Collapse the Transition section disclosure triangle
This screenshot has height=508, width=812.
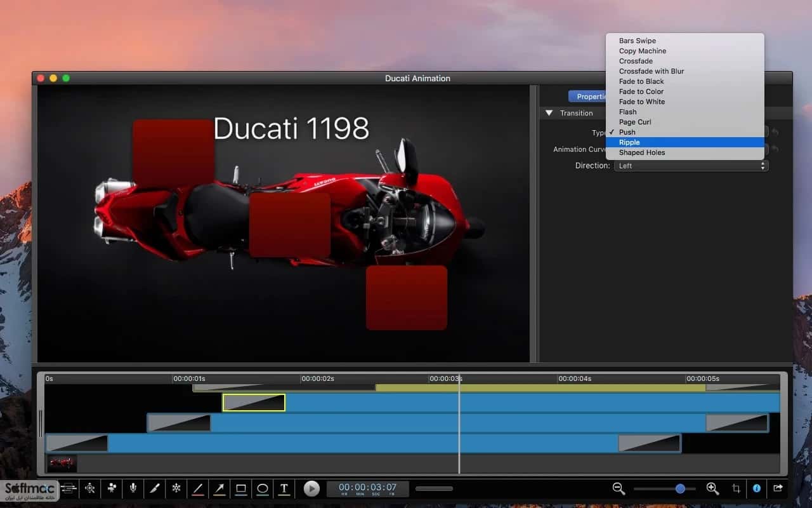click(x=549, y=113)
